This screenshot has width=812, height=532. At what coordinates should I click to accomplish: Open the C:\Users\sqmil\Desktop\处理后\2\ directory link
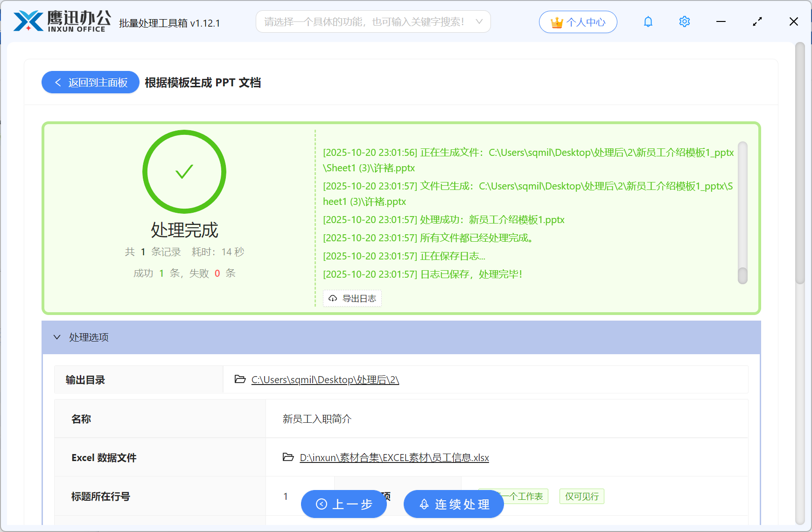click(324, 379)
